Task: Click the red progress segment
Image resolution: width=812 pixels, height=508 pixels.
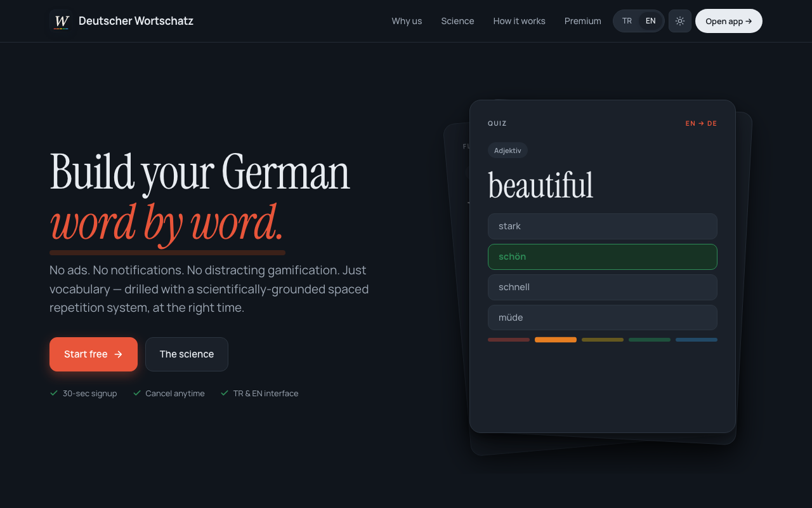Action: [509, 340]
